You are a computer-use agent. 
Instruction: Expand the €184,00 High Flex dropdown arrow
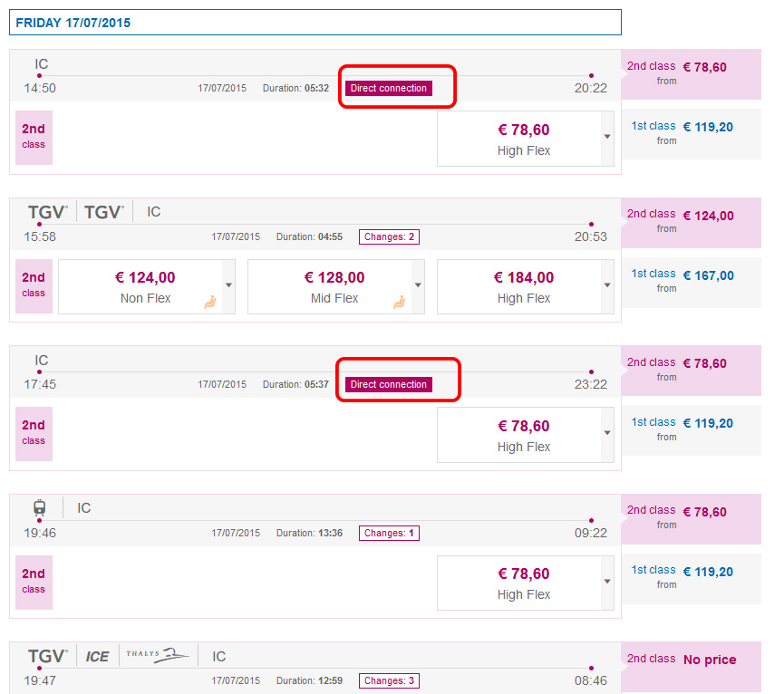click(x=607, y=285)
